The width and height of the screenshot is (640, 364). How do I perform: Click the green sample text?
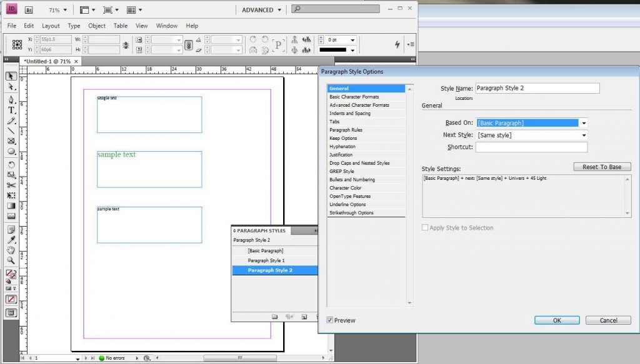click(116, 154)
